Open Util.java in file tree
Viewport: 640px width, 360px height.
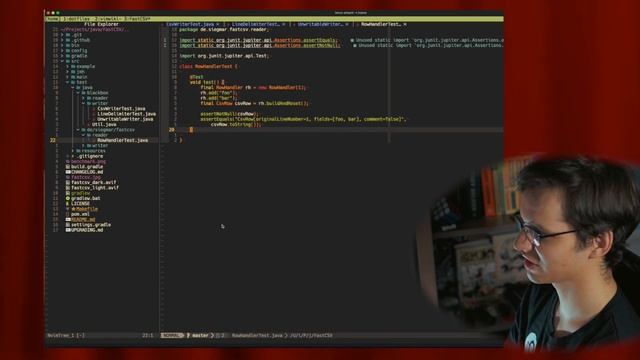tap(104, 124)
